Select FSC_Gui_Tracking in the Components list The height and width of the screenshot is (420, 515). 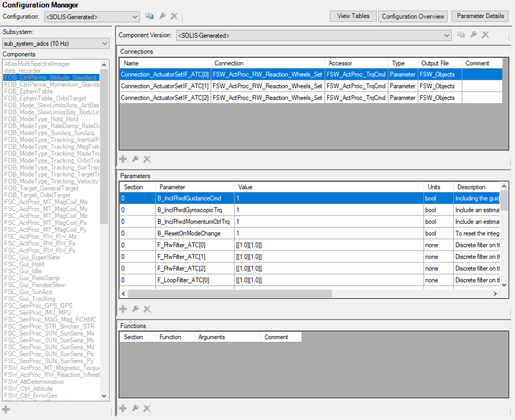30,299
